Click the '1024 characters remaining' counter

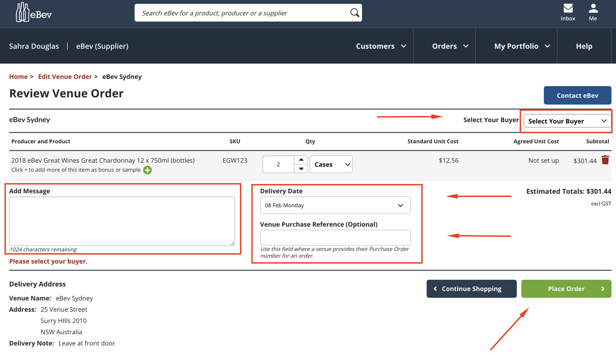(43, 250)
